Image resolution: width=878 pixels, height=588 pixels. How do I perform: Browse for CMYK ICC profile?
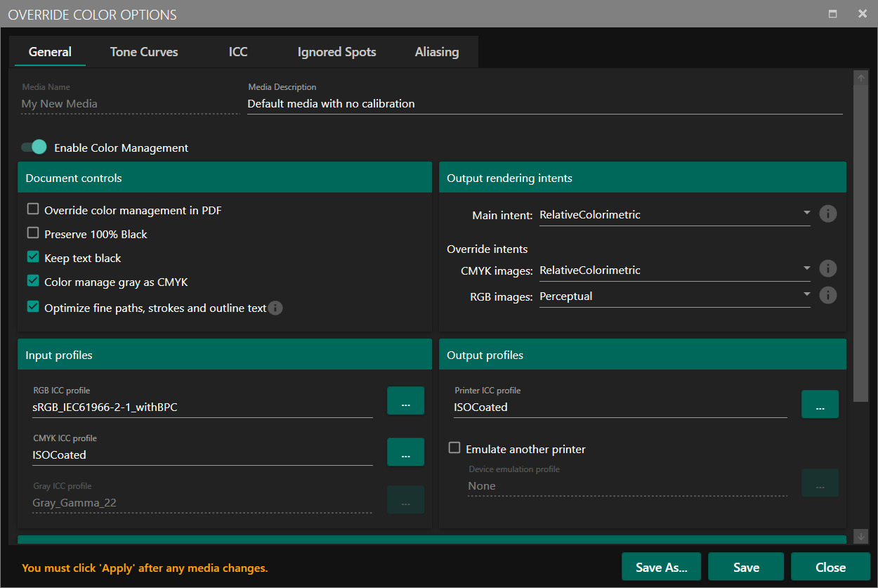(405, 452)
